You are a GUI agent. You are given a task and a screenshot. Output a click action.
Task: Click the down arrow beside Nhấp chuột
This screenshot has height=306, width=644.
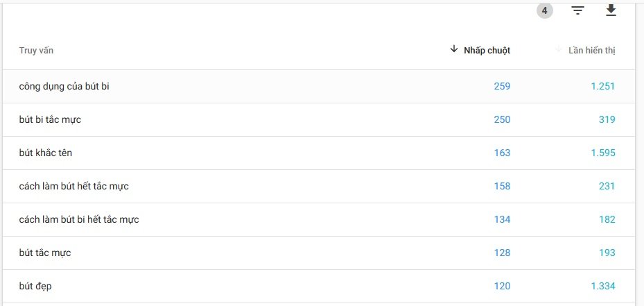tap(454, 49)
